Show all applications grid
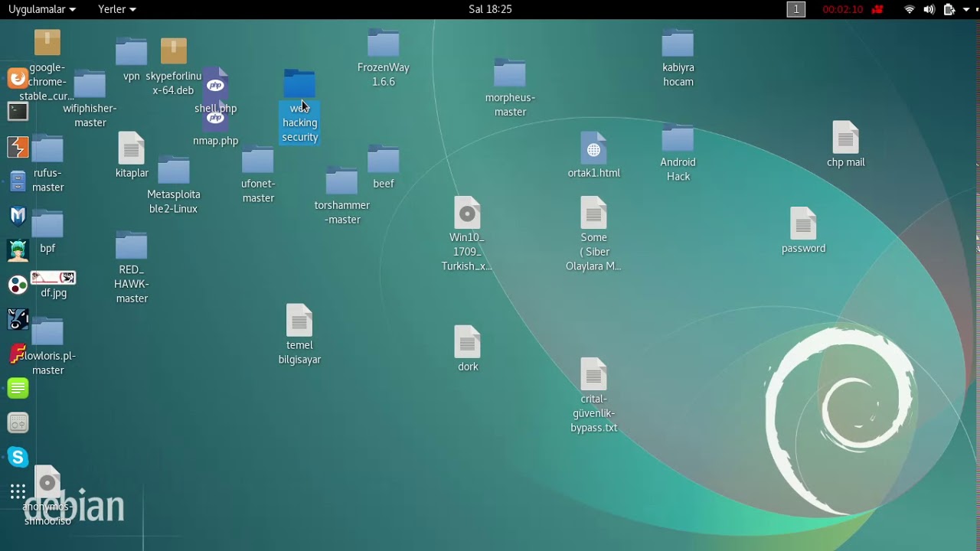Image resolution: width=980 pixels, height=551 pixels. click(18, 492)
